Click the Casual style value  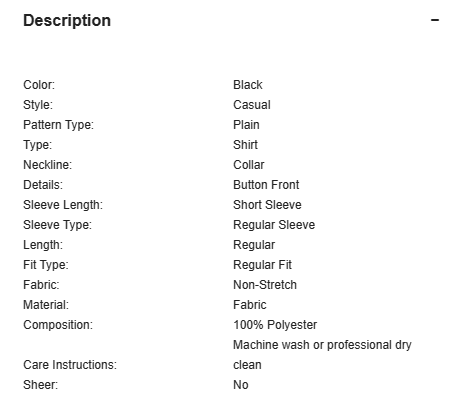point(252,105)
